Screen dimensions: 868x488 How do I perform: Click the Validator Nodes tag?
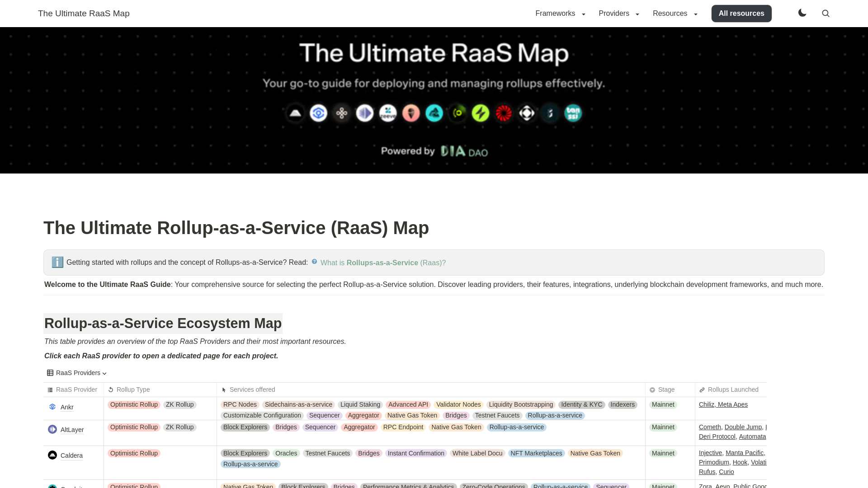(x=458, y=404)
